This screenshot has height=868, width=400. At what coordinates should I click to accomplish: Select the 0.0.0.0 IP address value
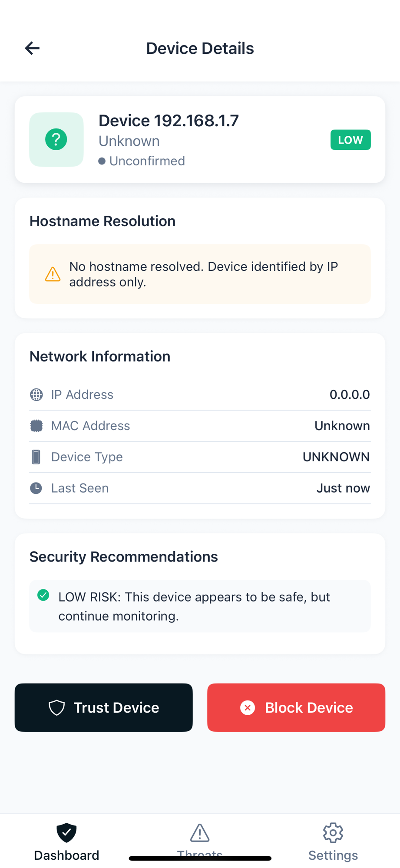pyautogui.click(x=350, y=395)
